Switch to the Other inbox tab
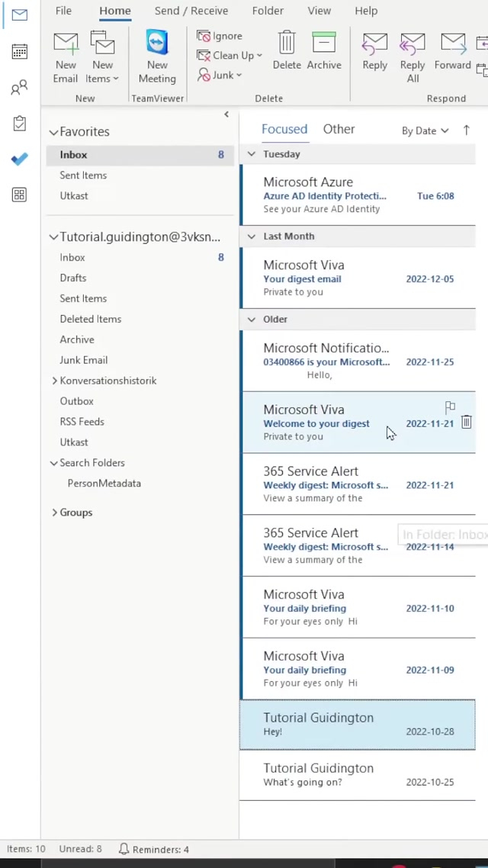488x868 pixels. [339, 130]
